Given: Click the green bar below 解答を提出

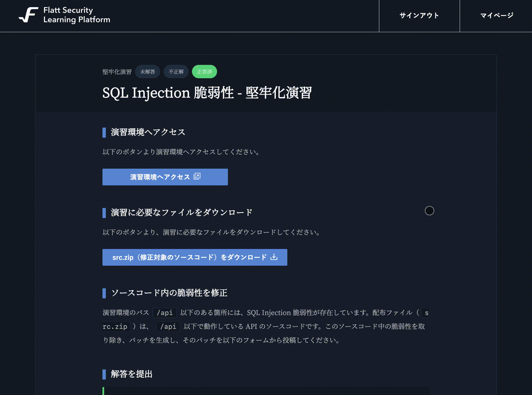Looking at the screenshot, I should click(103, 391).
